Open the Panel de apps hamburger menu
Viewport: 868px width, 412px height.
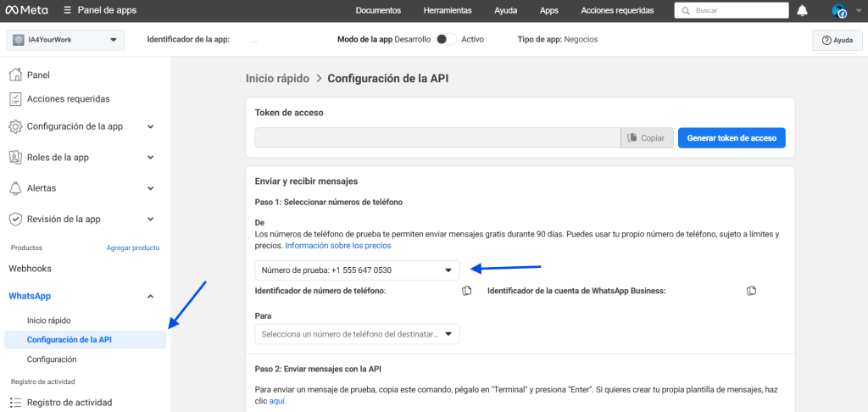point(67,10)
